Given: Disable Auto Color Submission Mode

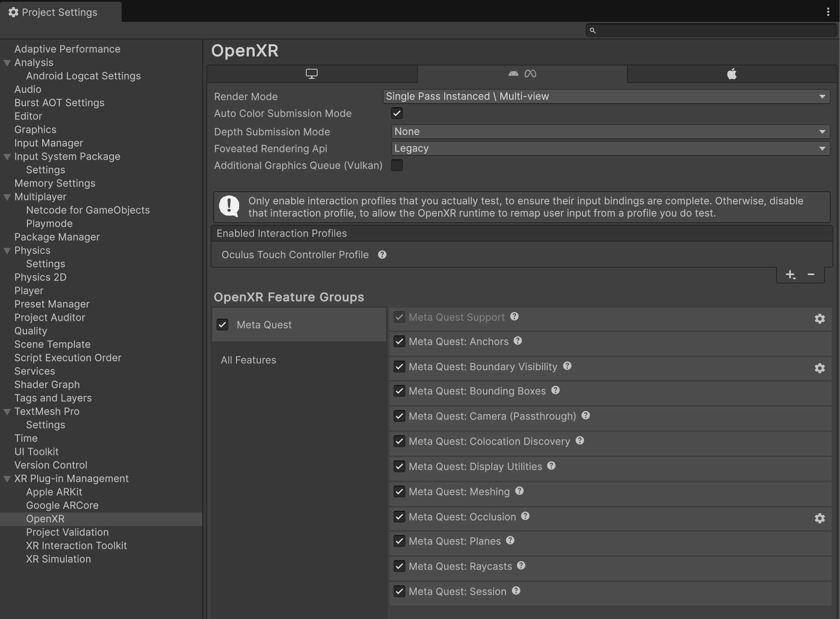Looking at the screenshot, I should (397, 113).
